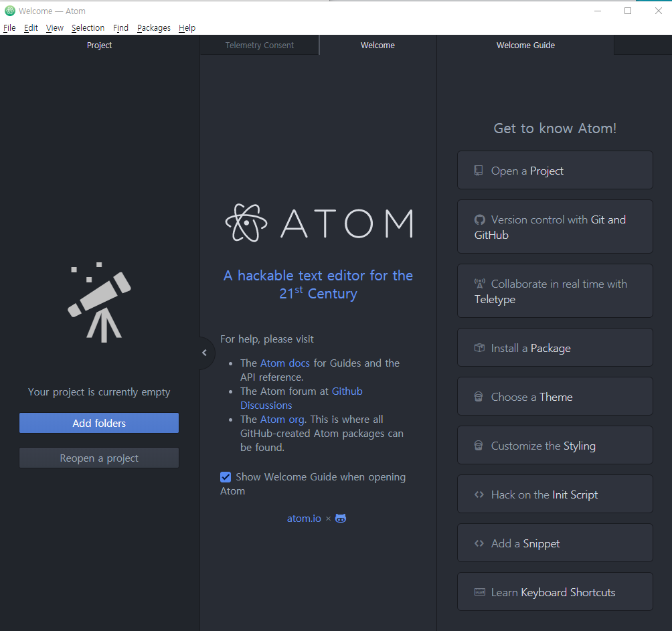Image resolution: width=672 pixels, height=631 pixels.
Task: Collapse the Project dock with the chevron
Action: pyautogui.click(x=204, y=353)
